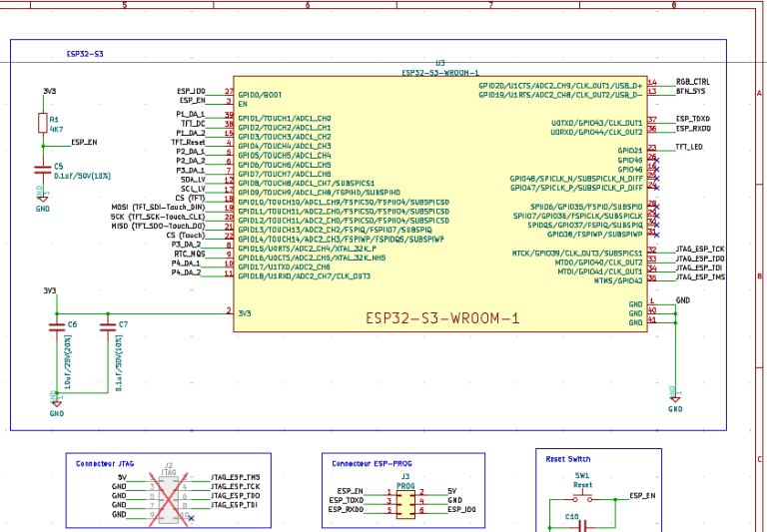
Task: Click capacitor C6 symbol
Action: click(x=56, y=325)
